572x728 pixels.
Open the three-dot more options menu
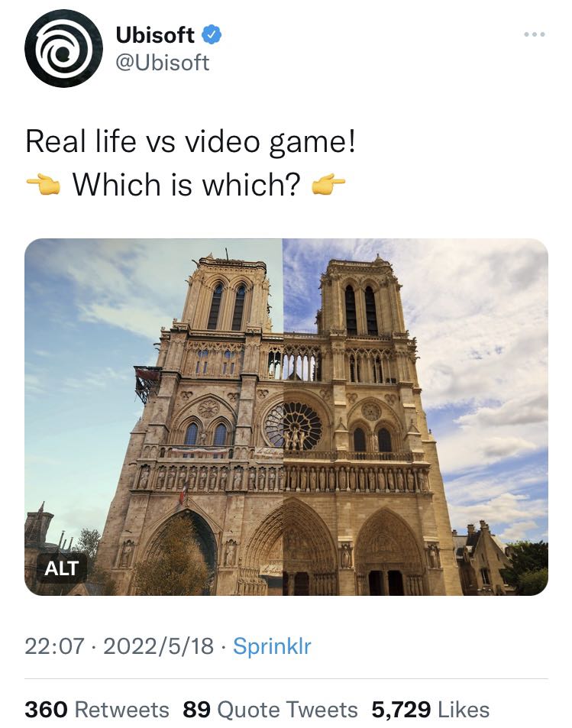(x=535, y=34)
